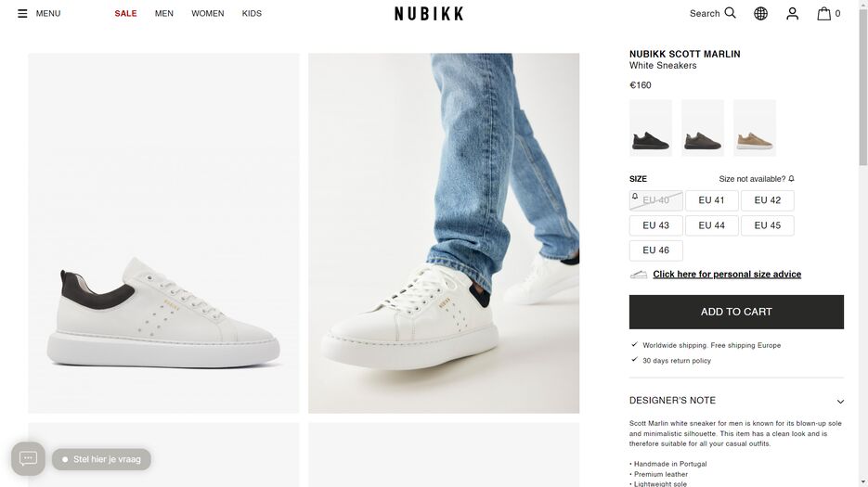The image size is (868, 487).
Task: Open the shopping bag cart icon
Action: click(823, 13)
